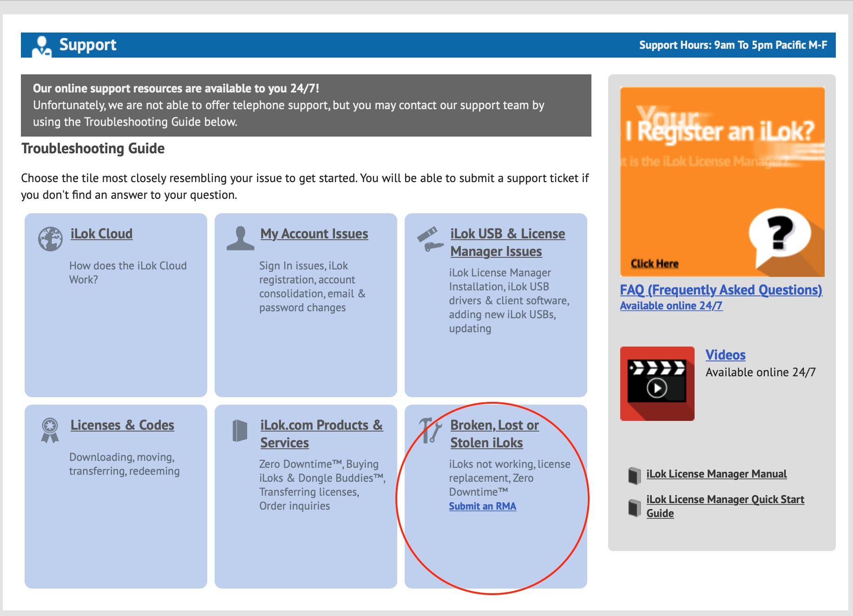
Task: Click the book icon beside iLok License Manager Manual
Action: coord(634,475)
